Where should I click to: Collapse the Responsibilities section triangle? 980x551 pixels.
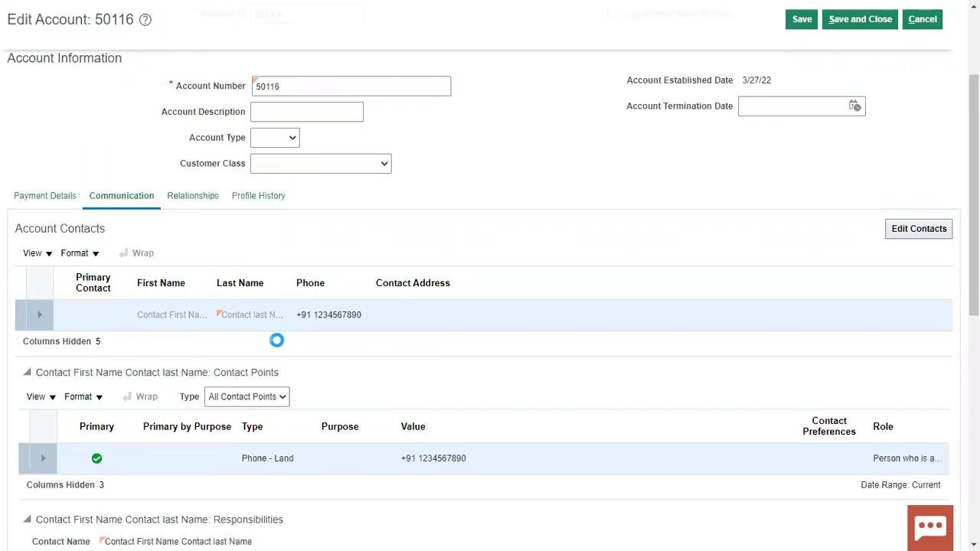27,520
